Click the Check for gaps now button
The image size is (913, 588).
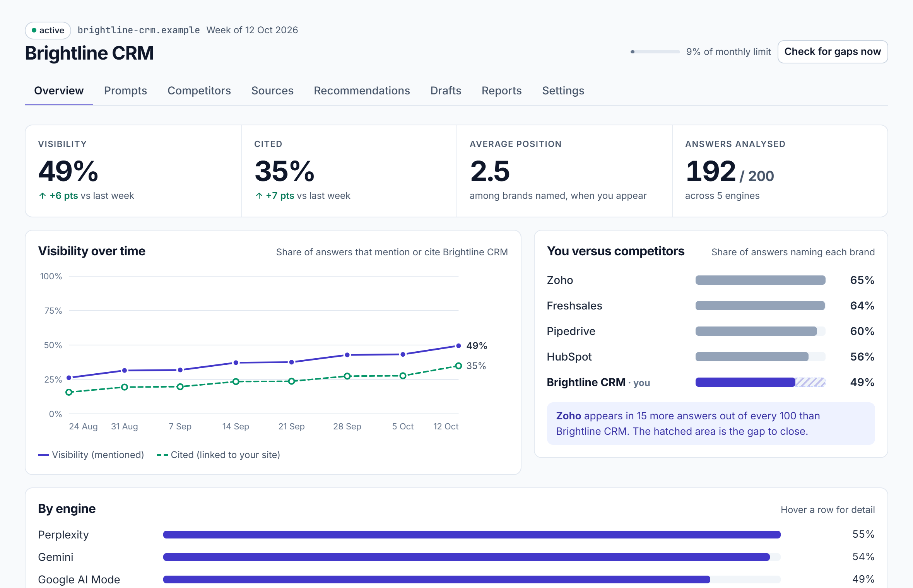tap(833, 52)
